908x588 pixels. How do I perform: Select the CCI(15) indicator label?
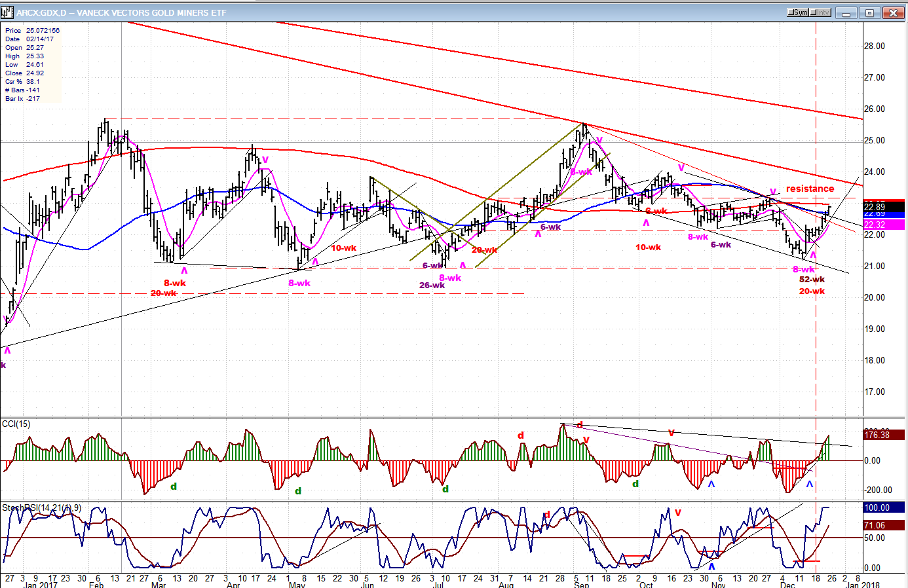click(x=16, y=424)
